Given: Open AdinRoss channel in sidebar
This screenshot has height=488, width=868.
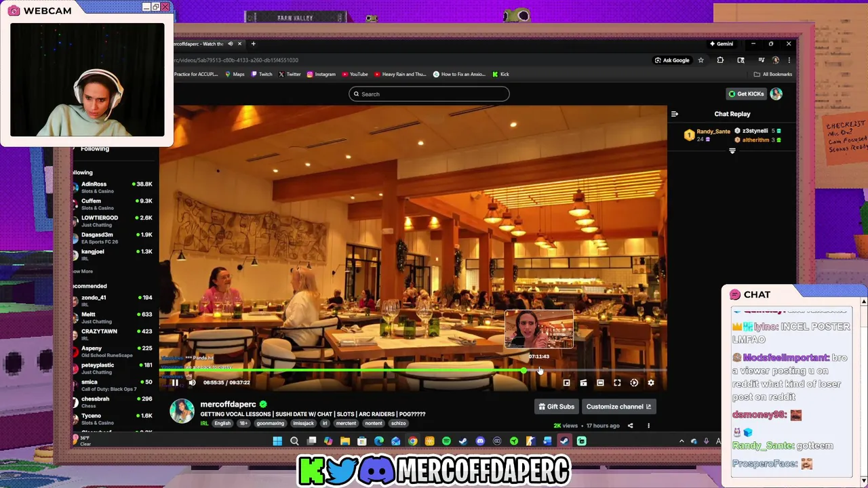Looking at the screenshot, I should point(113,187).
